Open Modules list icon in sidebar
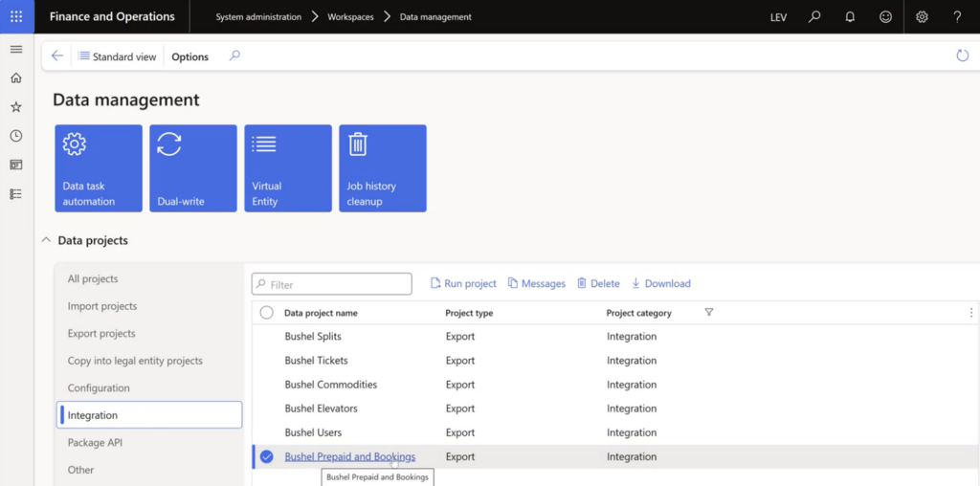 coord(16,193)
